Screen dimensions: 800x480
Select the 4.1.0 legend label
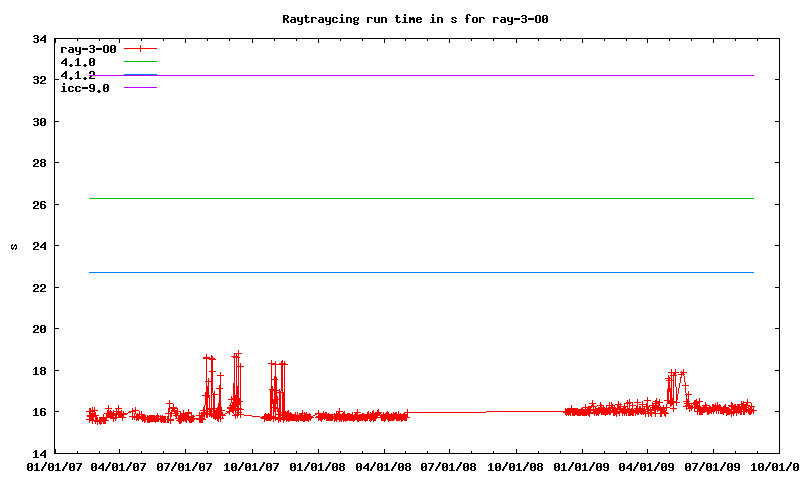click(x=78, y=62)
